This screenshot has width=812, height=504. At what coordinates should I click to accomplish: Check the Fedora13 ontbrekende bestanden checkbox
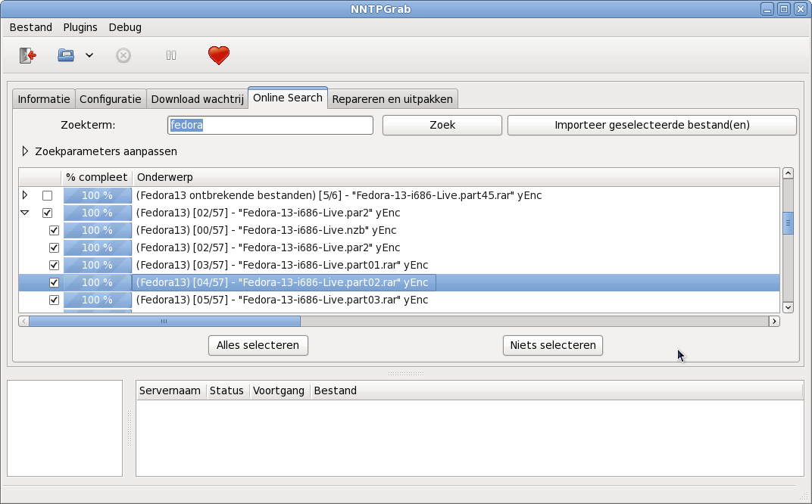[47, 195]
